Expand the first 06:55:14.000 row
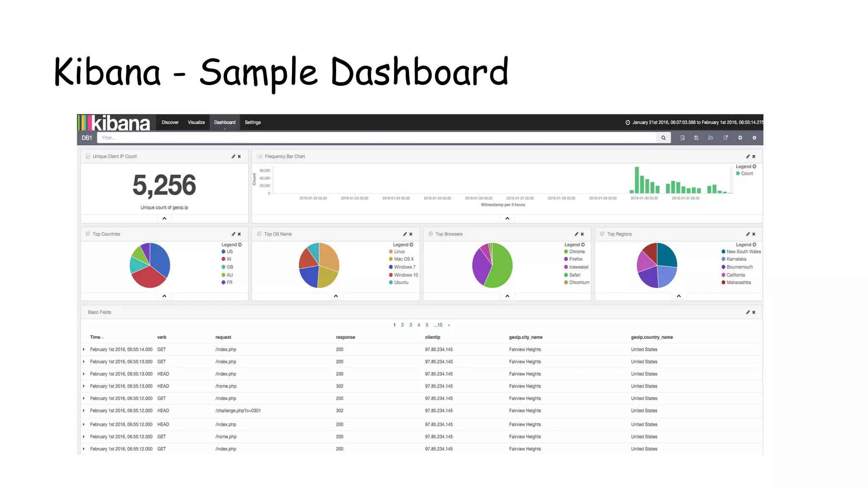Viewport: 868px width, 488px height. pos(84,350)
